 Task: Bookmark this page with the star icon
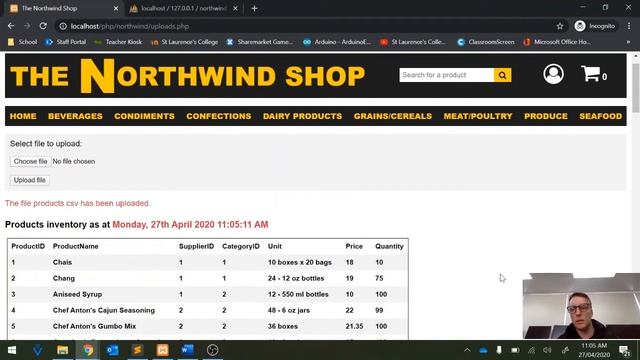(560, 26)
